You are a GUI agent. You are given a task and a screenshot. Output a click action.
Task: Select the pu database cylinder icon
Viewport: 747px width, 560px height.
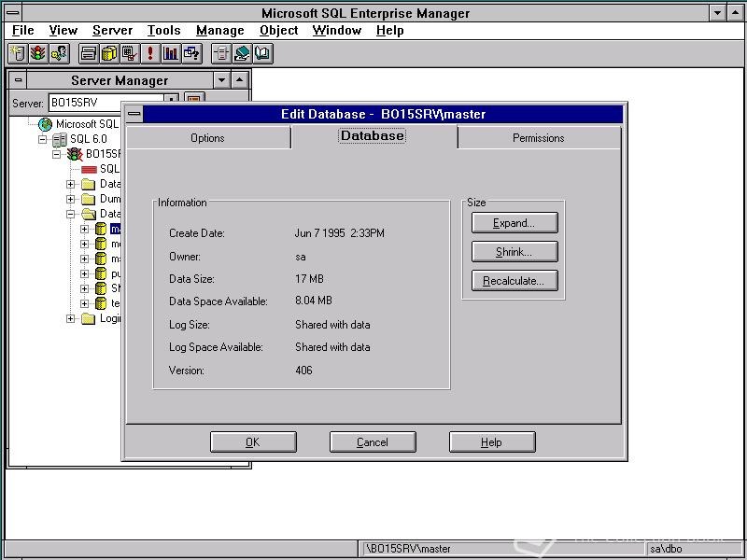click(101, 273)
